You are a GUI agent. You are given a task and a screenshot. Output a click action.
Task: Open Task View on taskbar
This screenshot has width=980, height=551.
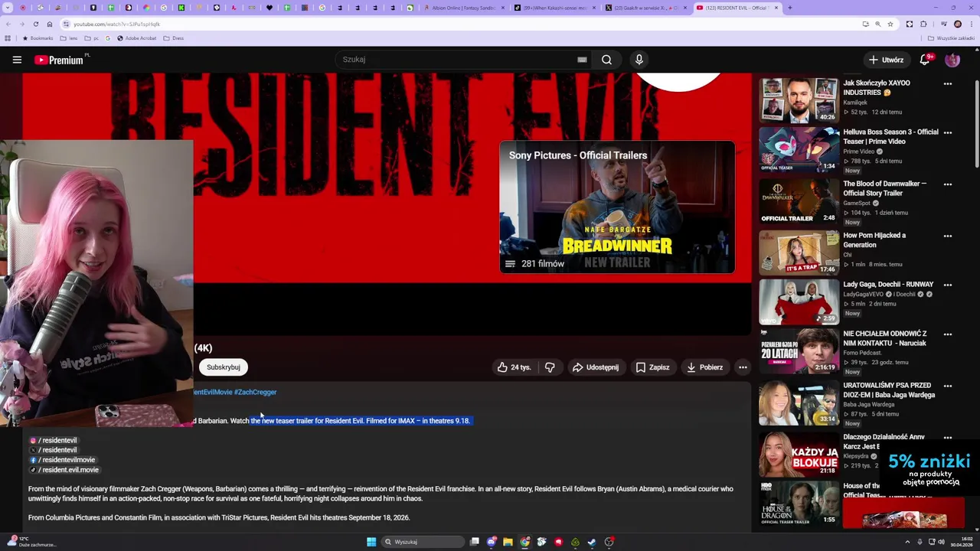[475, 542]
